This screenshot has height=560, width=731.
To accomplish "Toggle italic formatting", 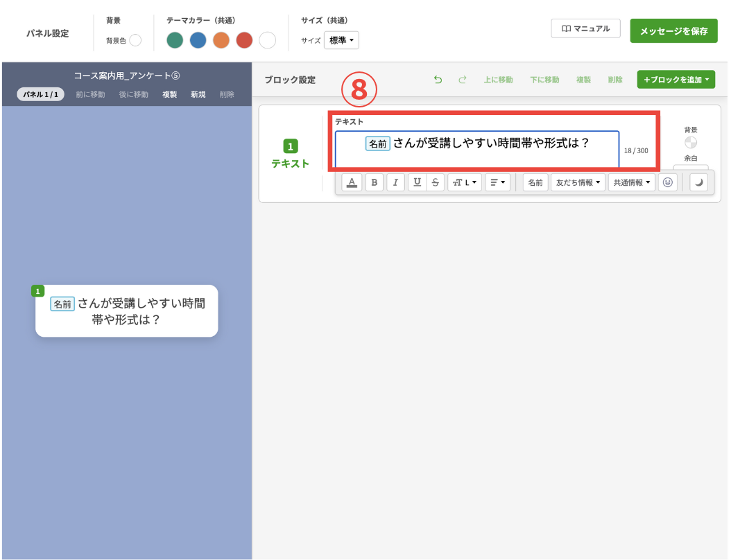I will click(395, 182).
